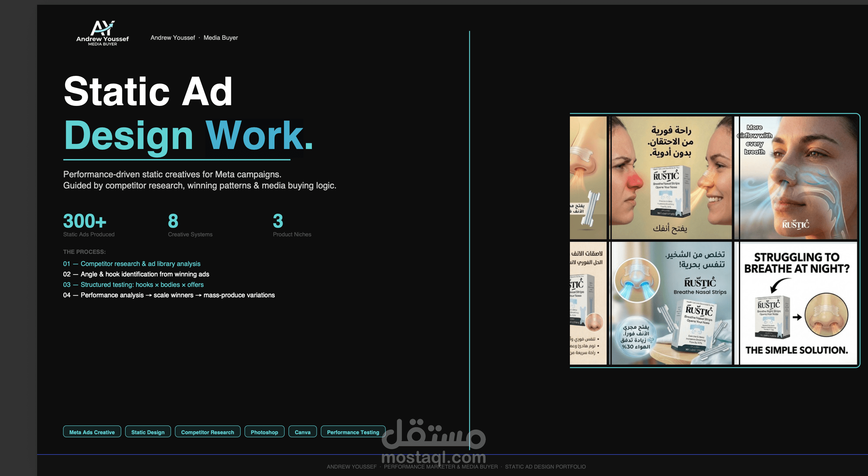Click the 'Meta Ads Creative' tag
The image size is (868, 476).
click(x=92, y=432)
